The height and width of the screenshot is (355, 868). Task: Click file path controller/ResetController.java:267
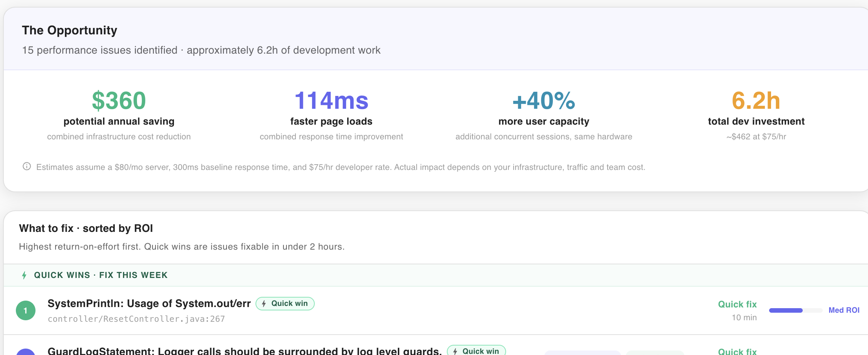pyautogui.click(x=136, y=319)
